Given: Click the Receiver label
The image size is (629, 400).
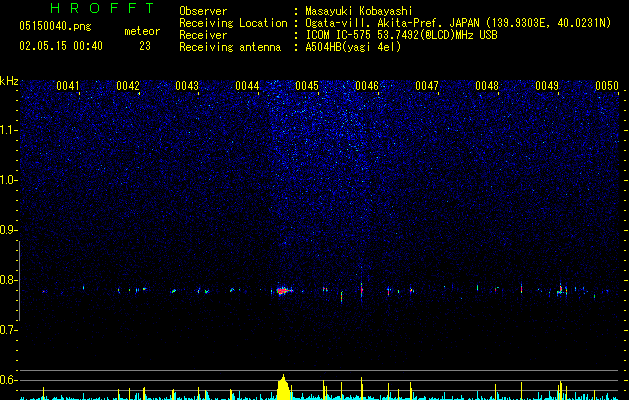Looking at the screenshot, I should pyautogui.click(x=203, y=35).
